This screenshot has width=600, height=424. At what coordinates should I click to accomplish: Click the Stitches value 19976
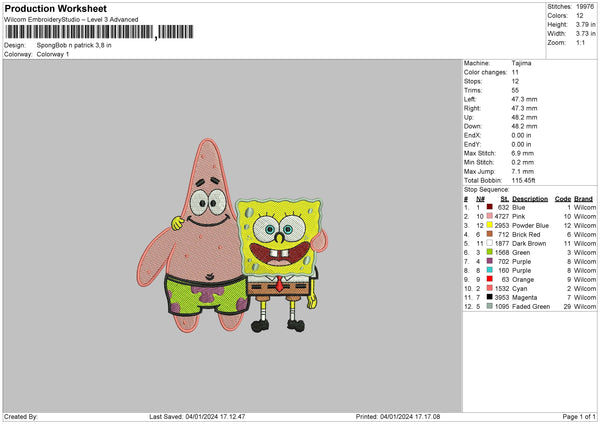(585, 7)
